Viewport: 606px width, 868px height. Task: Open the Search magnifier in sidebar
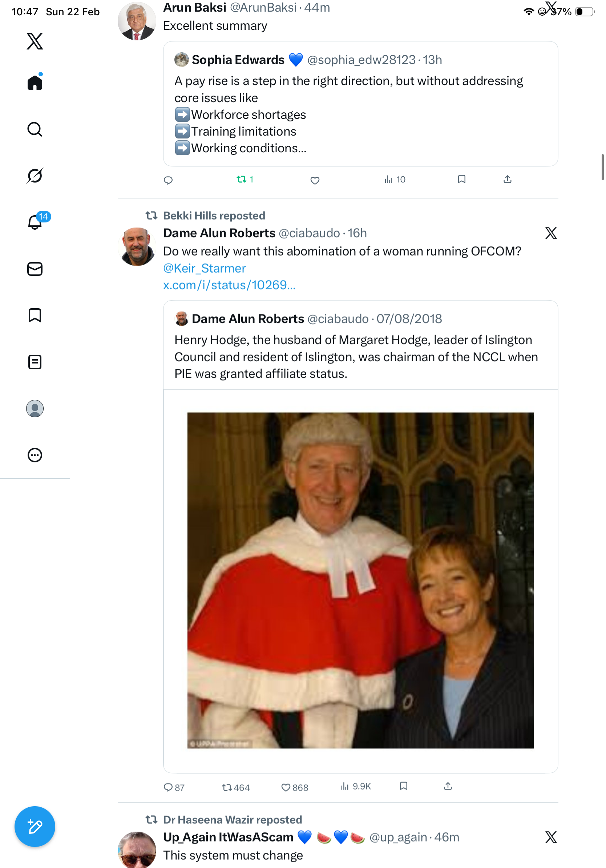point(35,129)
